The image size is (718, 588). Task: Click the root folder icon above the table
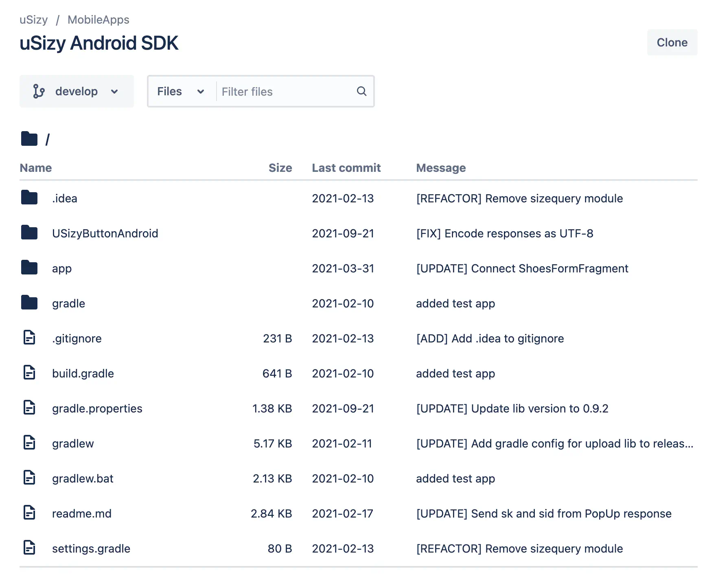click(29, 139)
